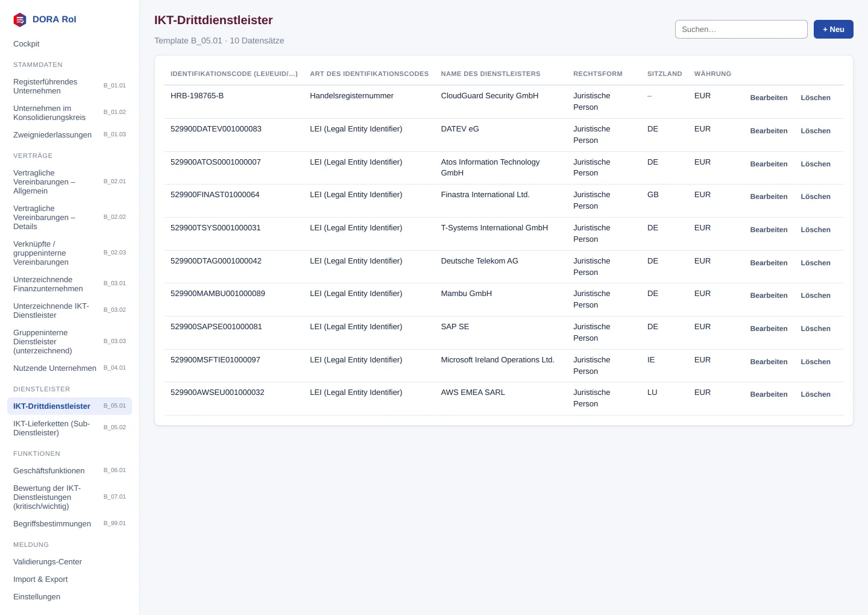
Task: Edit the Mambu GmbH row
Action: [x=769, y=295]
